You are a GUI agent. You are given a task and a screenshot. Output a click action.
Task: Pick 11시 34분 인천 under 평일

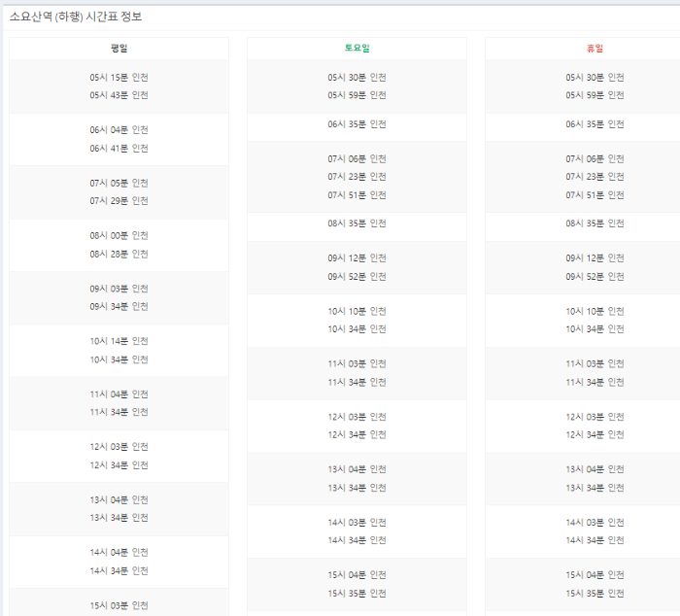[x=119, y=412]
